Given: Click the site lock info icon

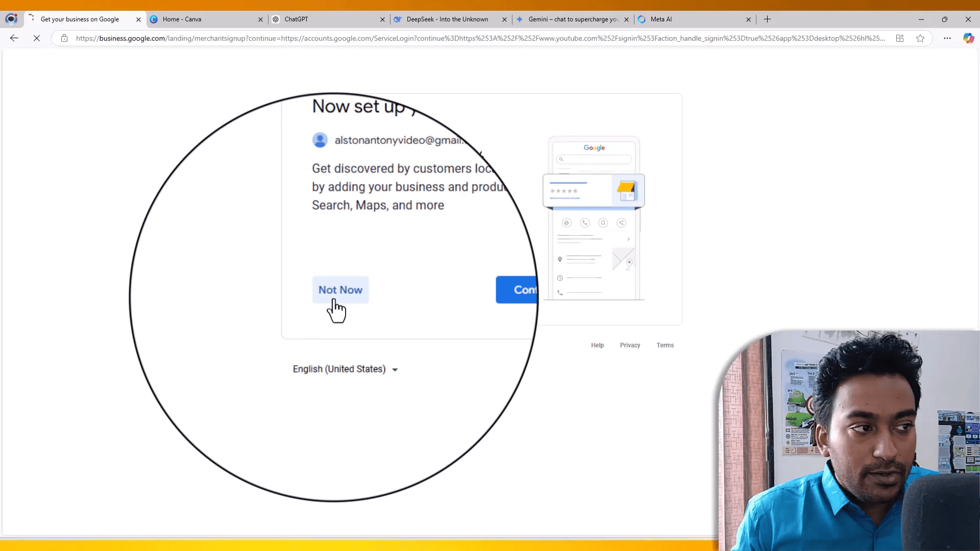Looking at the screenshot, I should (x=64, y=38).
